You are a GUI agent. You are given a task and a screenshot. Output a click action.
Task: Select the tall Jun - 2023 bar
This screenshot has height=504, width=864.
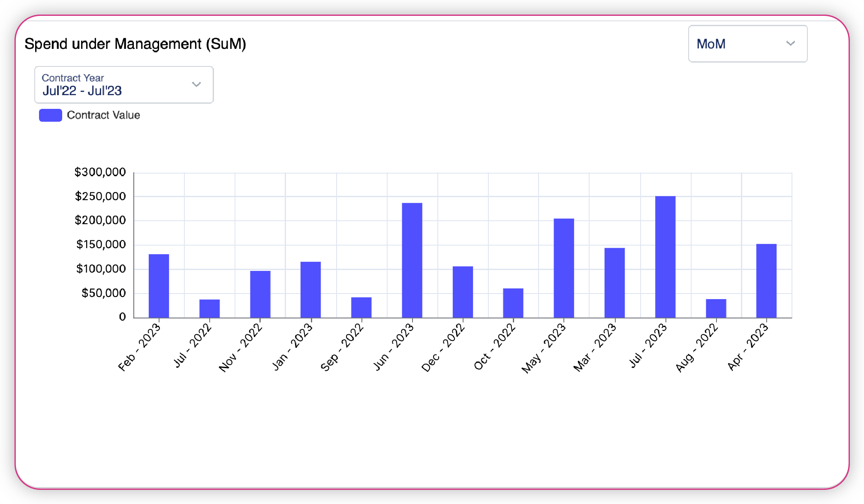tap(412, 260)
